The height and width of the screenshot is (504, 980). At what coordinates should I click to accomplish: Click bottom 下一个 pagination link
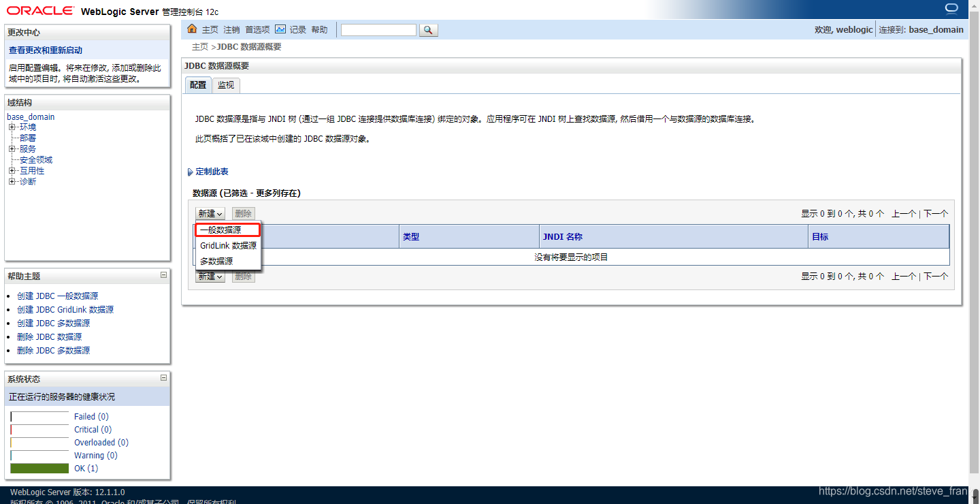[936, 277]
